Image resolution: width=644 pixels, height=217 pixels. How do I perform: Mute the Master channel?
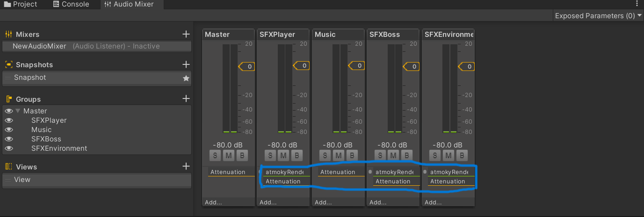tap(228, 155)
